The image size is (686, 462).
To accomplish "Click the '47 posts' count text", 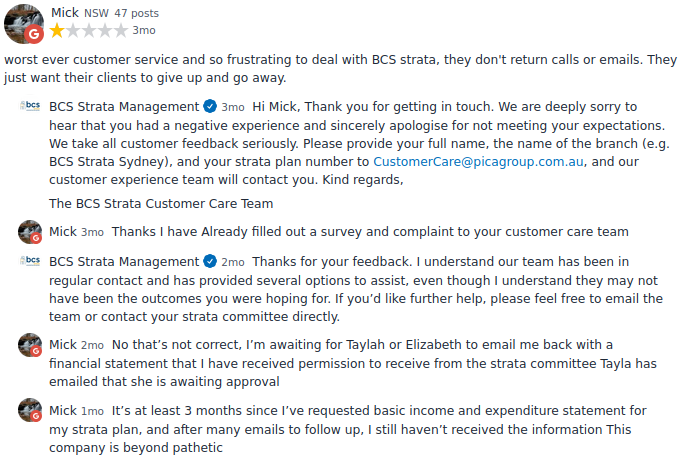I will tap(137, 13).
